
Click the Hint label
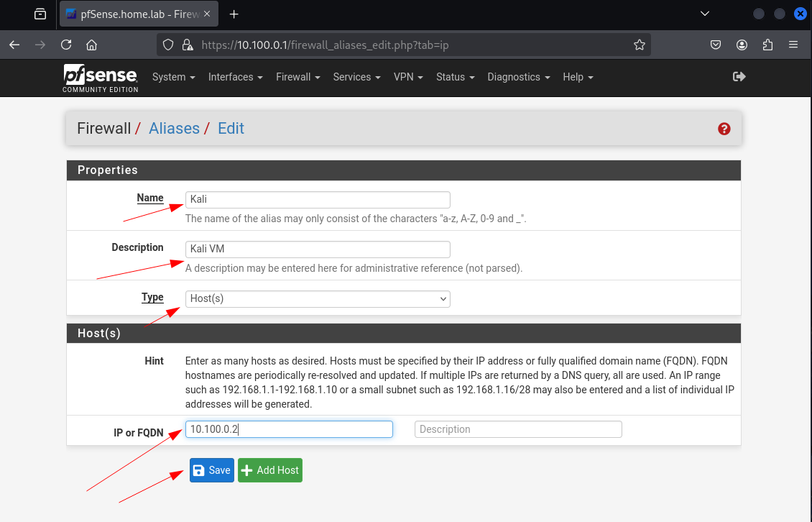[x=154, y=362]
